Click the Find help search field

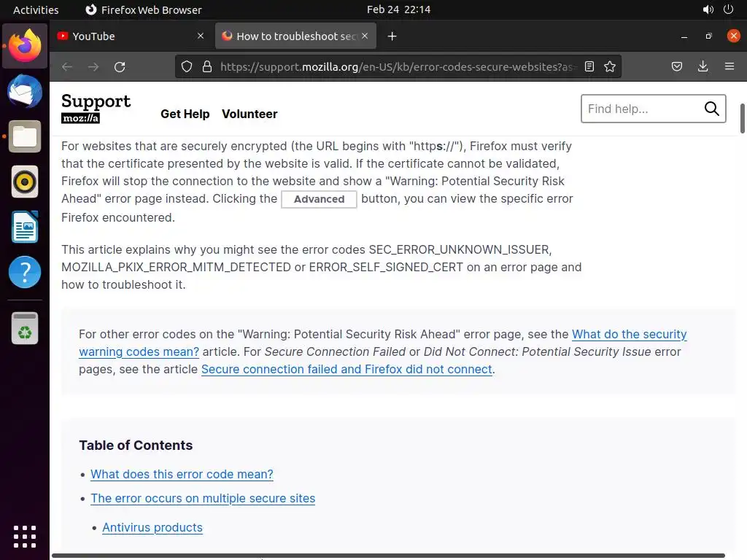[x=643, y=109]
